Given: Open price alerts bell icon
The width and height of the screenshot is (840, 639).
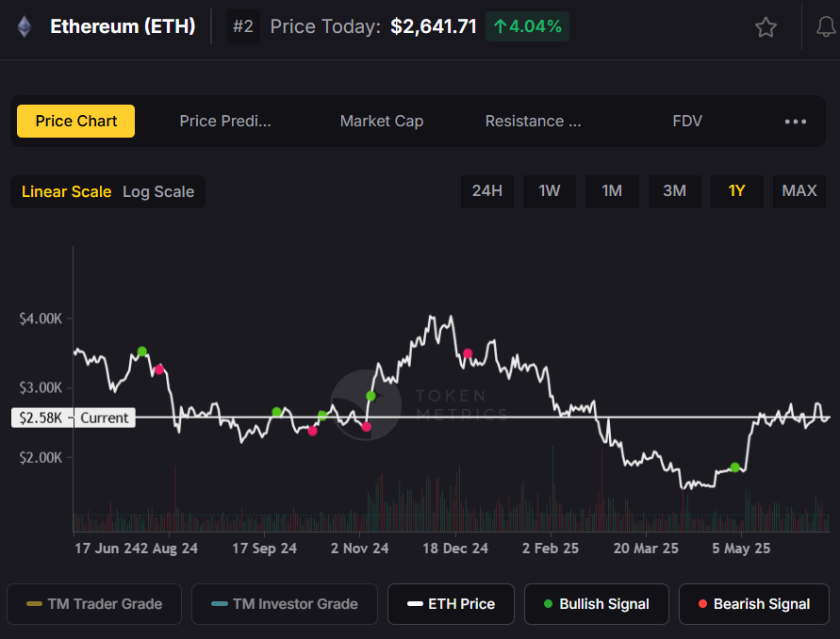Looking at the screenshot, I should [826, 26].
